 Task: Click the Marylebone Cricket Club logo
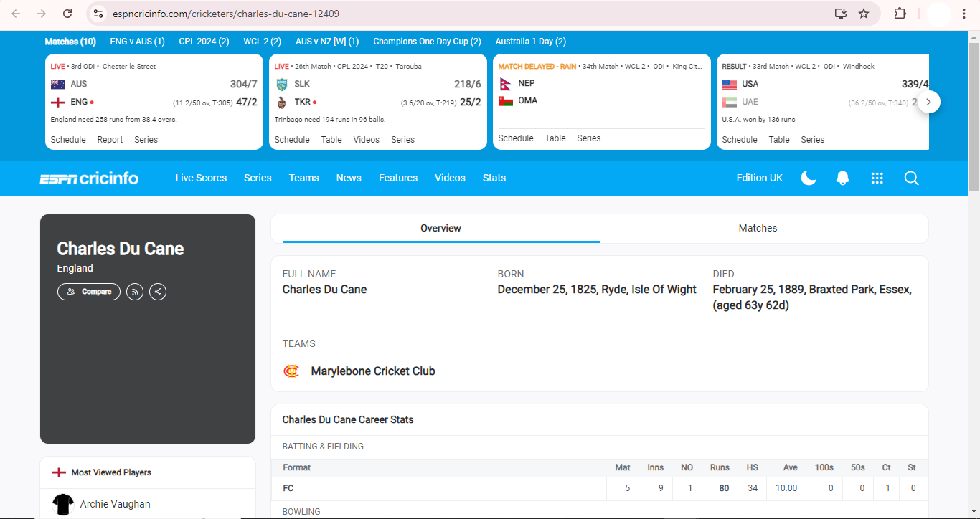pyautogui.click(x=291, y=371)
